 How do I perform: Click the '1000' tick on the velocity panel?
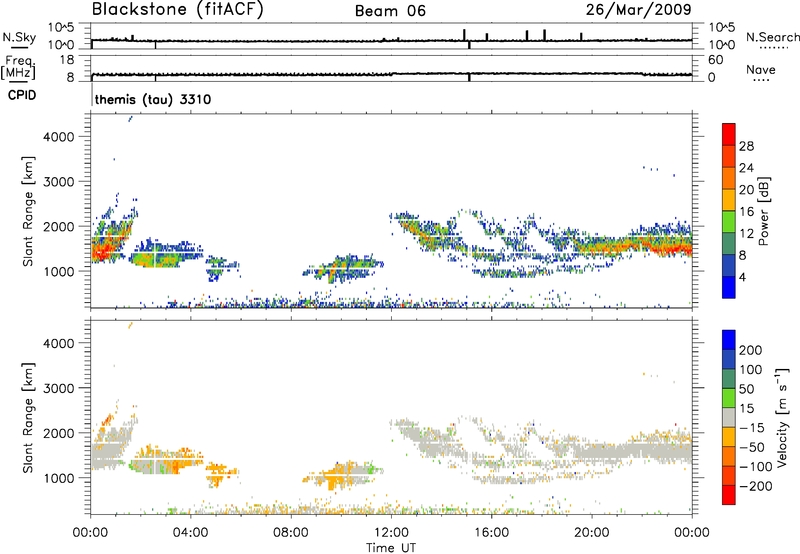[58, 478]
